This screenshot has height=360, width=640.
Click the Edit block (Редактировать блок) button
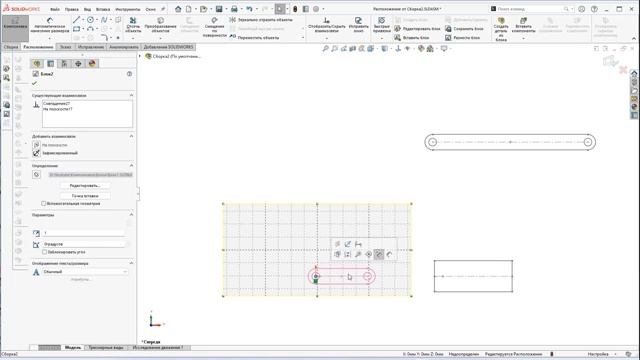[417, 29]
